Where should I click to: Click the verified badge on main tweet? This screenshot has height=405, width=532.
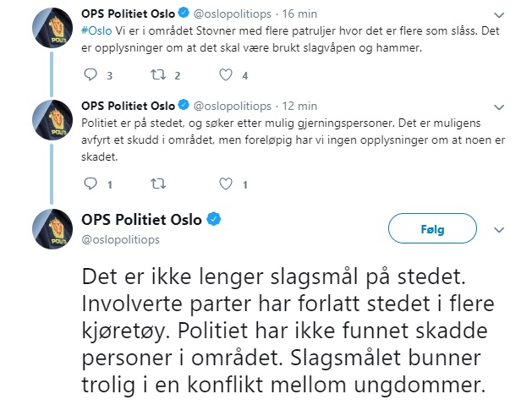coord(215,220)
